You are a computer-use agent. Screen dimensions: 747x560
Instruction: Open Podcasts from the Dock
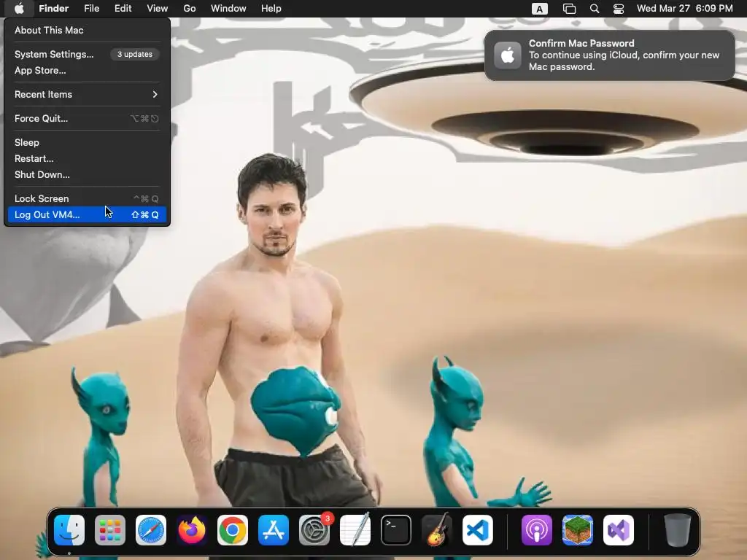(537, 530)
